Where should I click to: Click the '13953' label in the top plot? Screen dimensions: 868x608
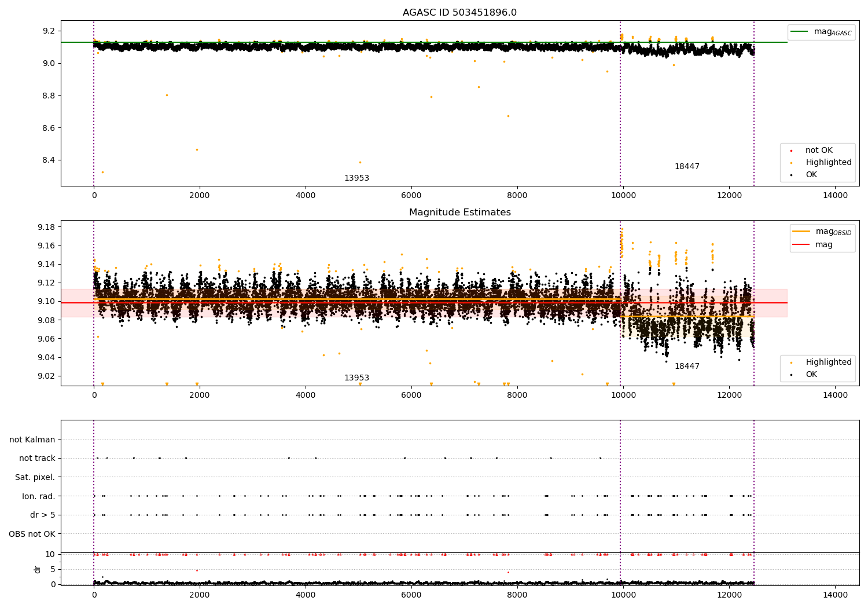pyautogui.click(x=356, y=178)
